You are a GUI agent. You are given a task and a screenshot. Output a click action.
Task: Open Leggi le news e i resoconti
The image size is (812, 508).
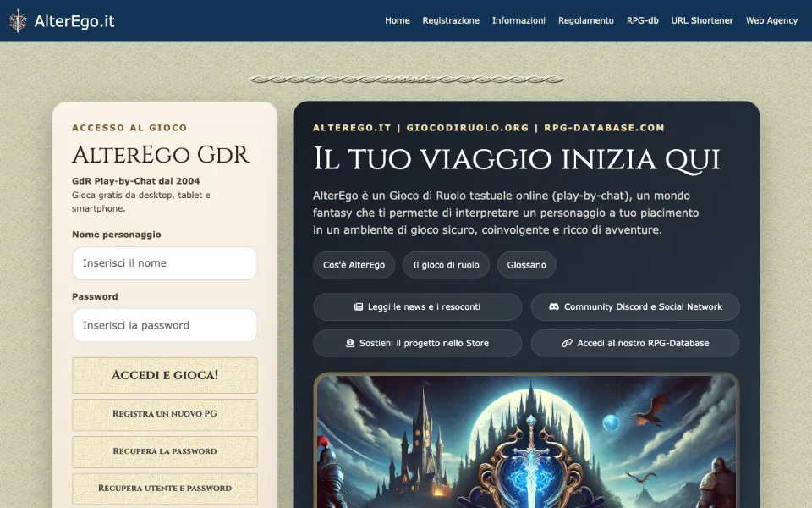(x=417, y=306)
